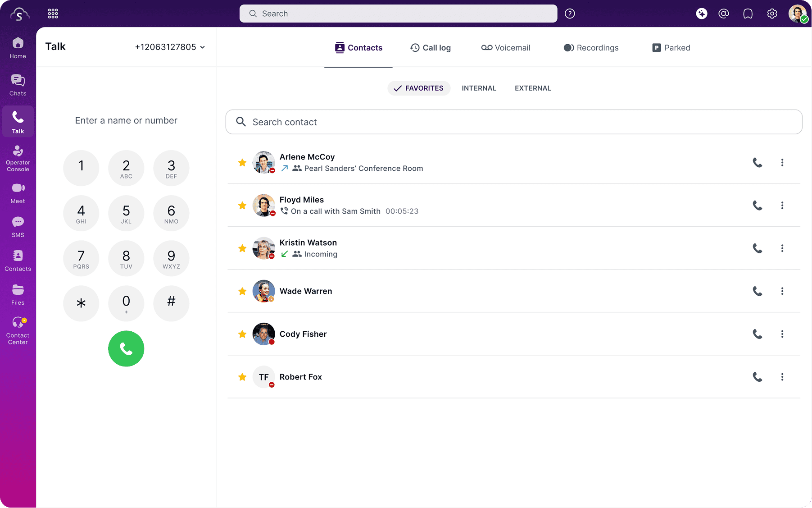The width and height of the screenshot is (812, 508).
Task: Unfavorite Arlene McCoy with star
Action: (242, 163)
